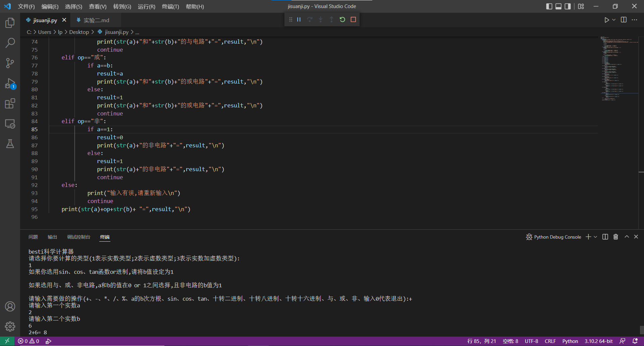Viewport: 644px width, 346px height.
Task: Open the Explorer view in activity bar
Action: (10, 23)
